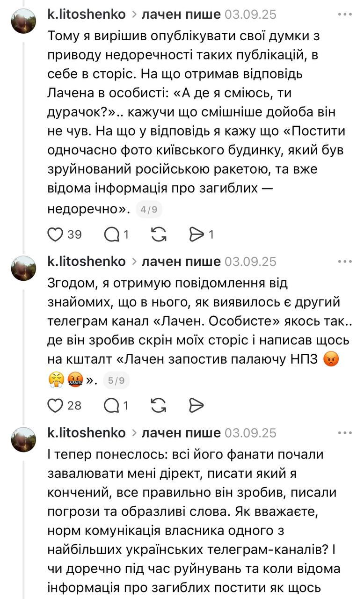Repost the 4/9 post

point(159,234)
